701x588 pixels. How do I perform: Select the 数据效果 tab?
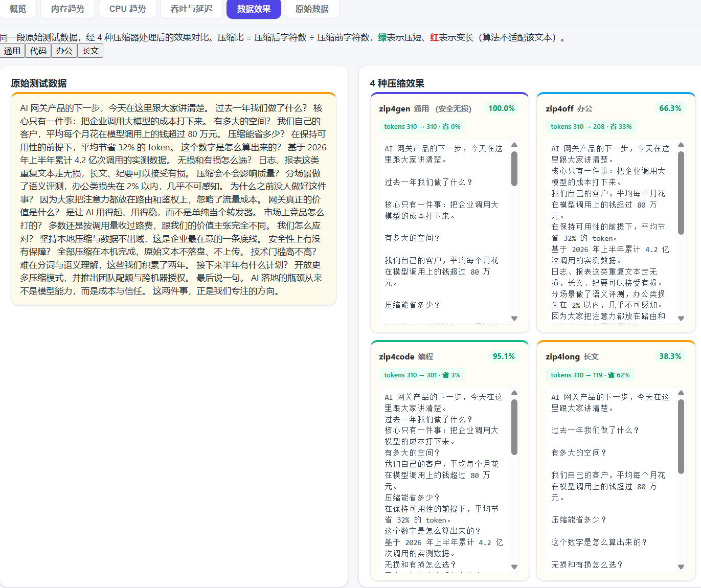[254, 9]
